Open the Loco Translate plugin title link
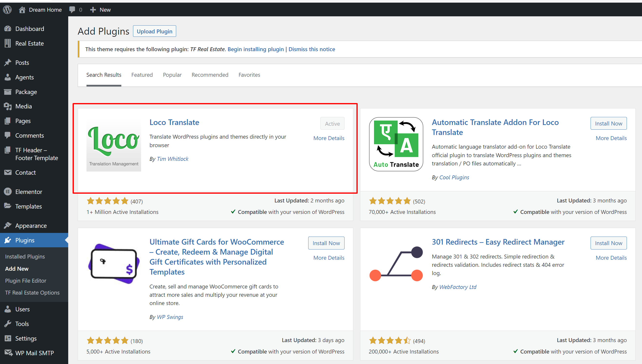642x364 pixels. pos(174,122)
